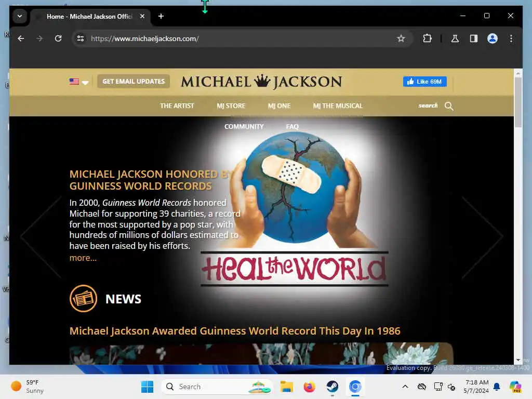This screenshot has width=532, height=399.
Task: Open File Explorer from taskbar
Action: pyautogui.click(x=286, y=387)
